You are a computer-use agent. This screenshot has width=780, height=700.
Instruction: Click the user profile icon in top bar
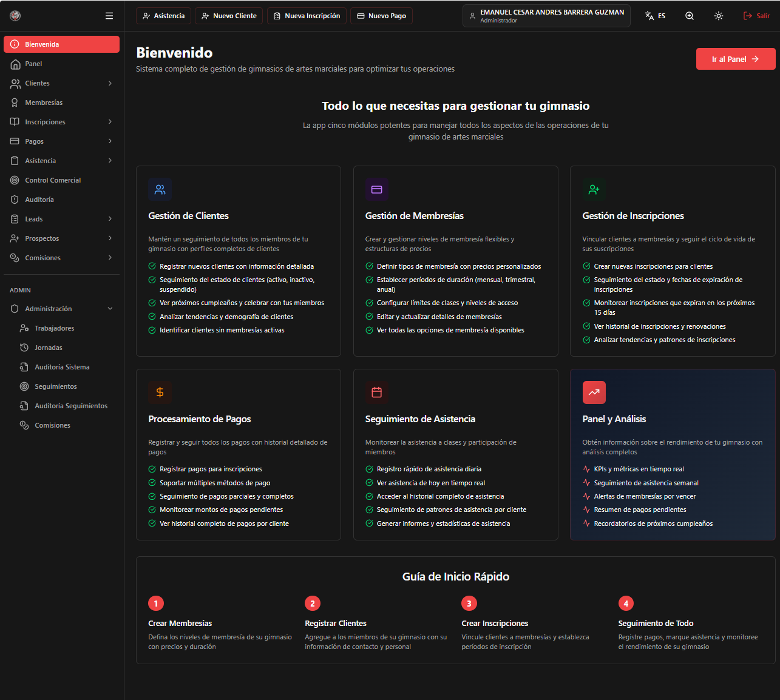(472, 16)
